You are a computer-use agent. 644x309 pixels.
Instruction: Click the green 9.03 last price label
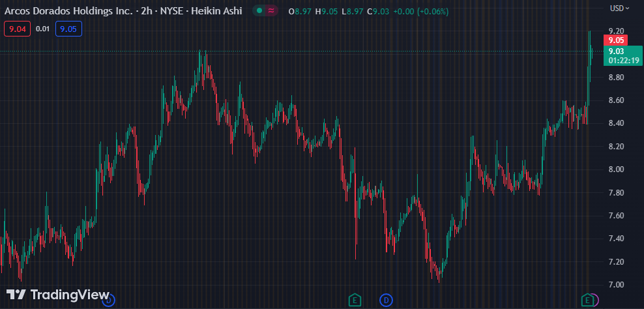tap(616, 51)
